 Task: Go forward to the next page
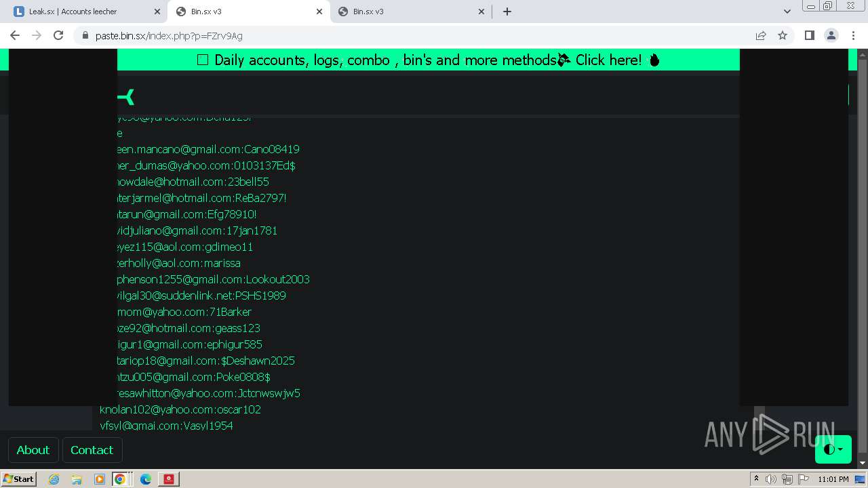(37, 35)
